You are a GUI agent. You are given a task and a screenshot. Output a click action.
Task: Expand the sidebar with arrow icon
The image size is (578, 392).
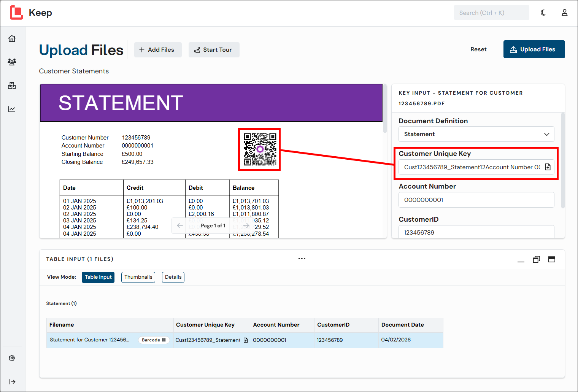12,382
